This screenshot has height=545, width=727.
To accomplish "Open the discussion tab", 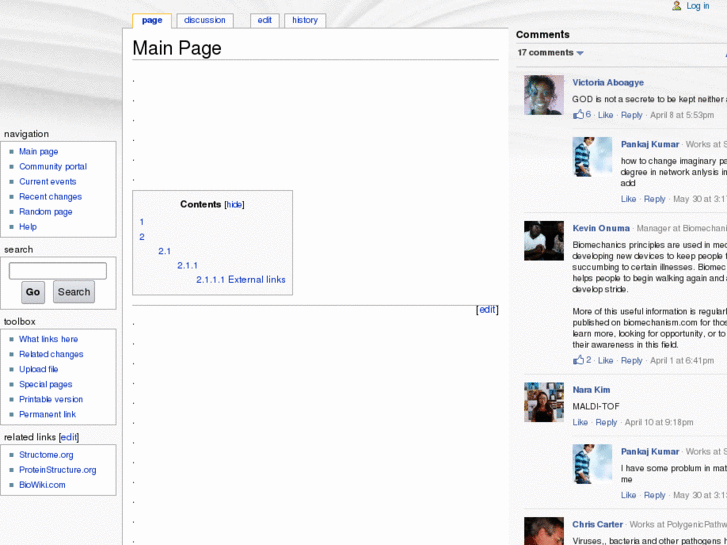I will [x=204, y=20].
